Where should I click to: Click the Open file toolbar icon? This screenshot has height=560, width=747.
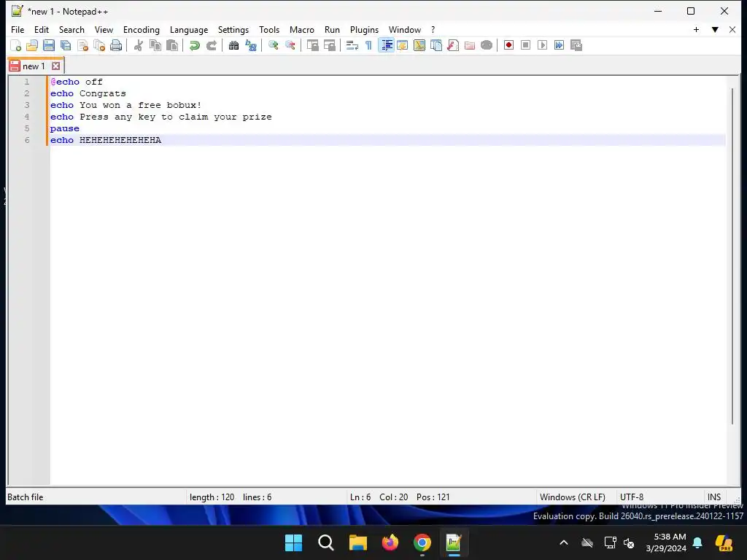32,46
